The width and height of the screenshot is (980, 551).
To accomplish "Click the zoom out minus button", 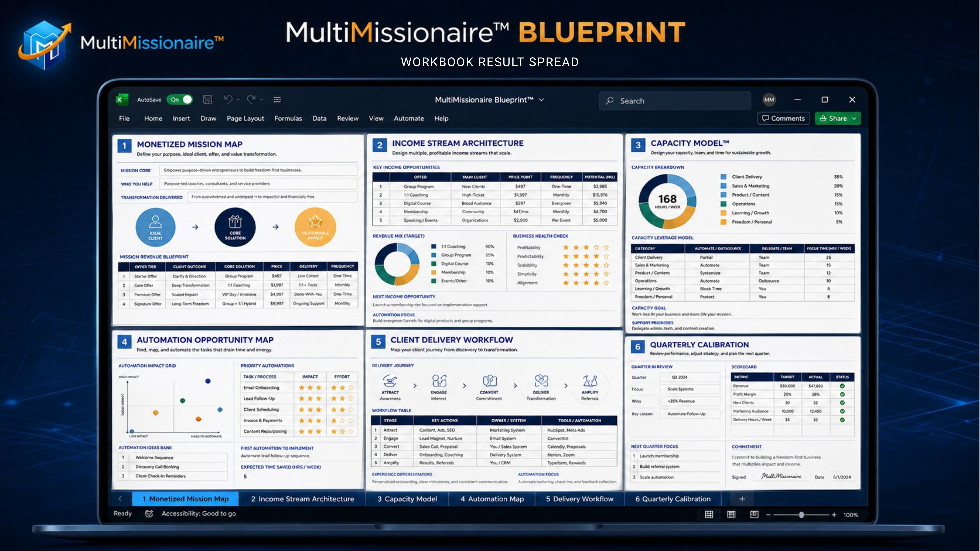I will [768, 515].
